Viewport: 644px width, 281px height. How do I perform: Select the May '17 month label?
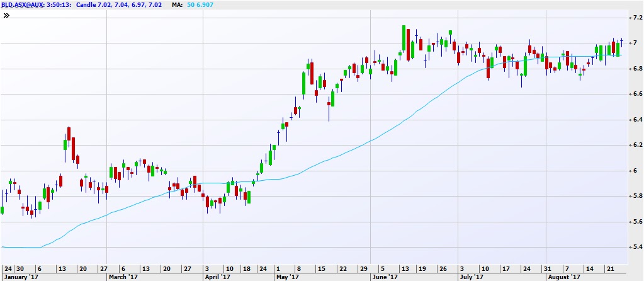286,277
